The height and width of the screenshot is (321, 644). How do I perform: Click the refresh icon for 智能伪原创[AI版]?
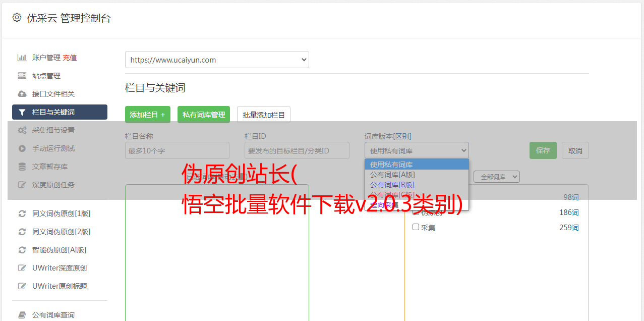pos(22,250)
